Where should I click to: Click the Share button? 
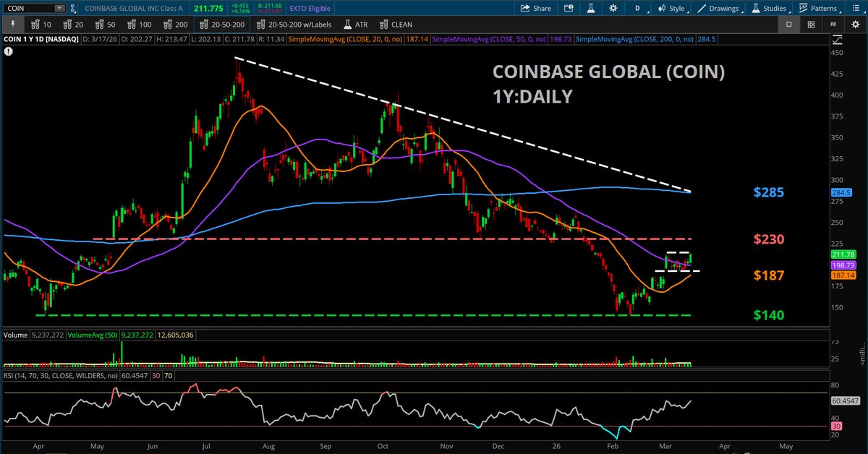(x=536, y=9)
